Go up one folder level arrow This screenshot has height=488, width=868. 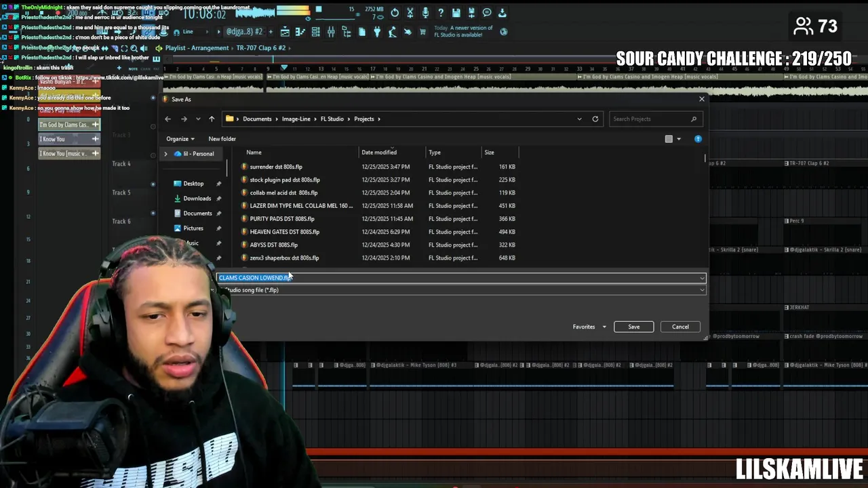(x=212, y=119)
